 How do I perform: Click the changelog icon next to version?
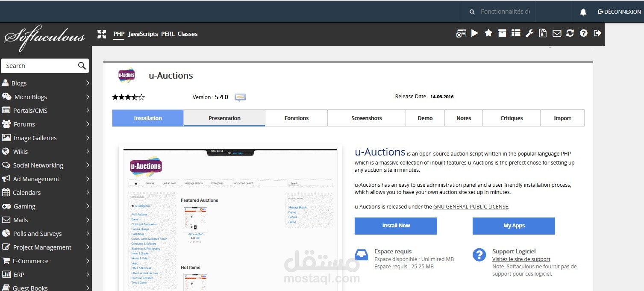pos(240,97)
